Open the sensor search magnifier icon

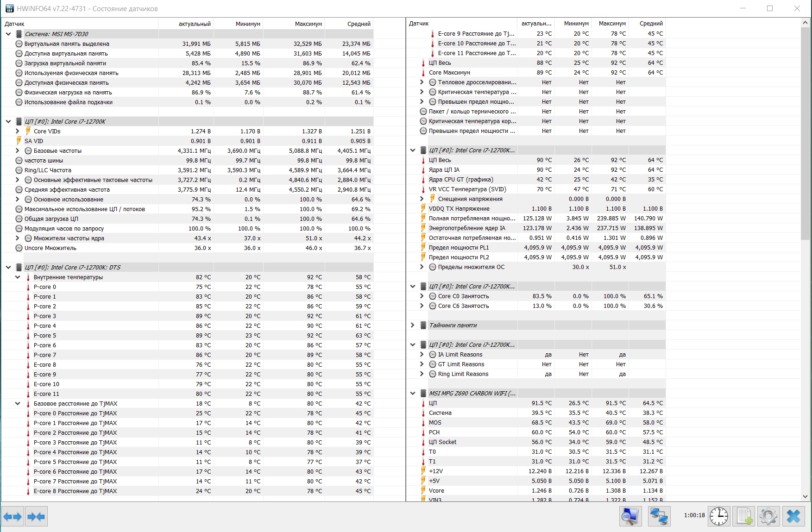pyautogui.click(x=630, y=516)
